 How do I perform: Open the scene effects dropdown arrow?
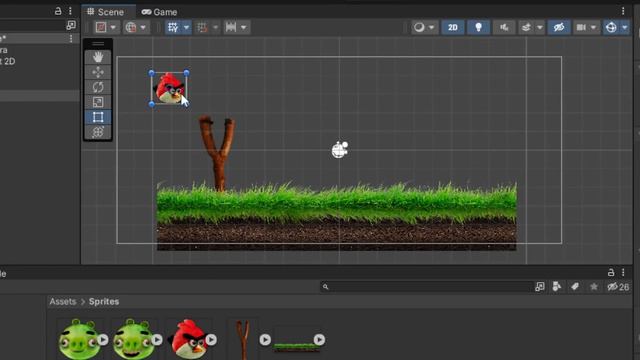pos(540,27)
